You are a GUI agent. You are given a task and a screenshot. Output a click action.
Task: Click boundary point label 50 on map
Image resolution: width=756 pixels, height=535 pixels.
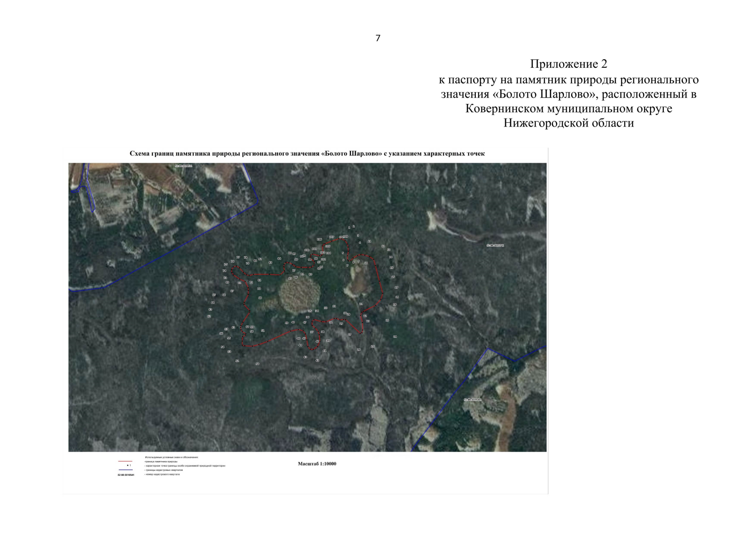pyautogui.click(x=257, y=364)
